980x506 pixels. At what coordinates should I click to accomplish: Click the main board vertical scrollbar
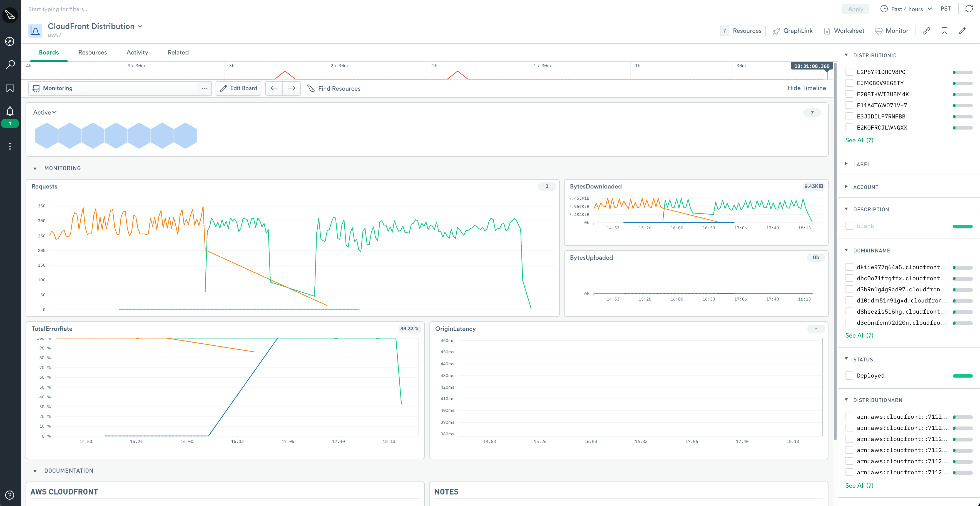point(835,251)
